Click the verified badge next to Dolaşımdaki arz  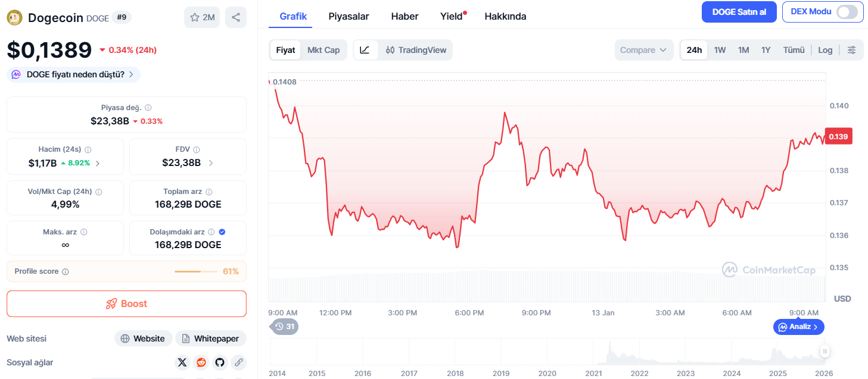pyautogui.click(x=222, y=232)
